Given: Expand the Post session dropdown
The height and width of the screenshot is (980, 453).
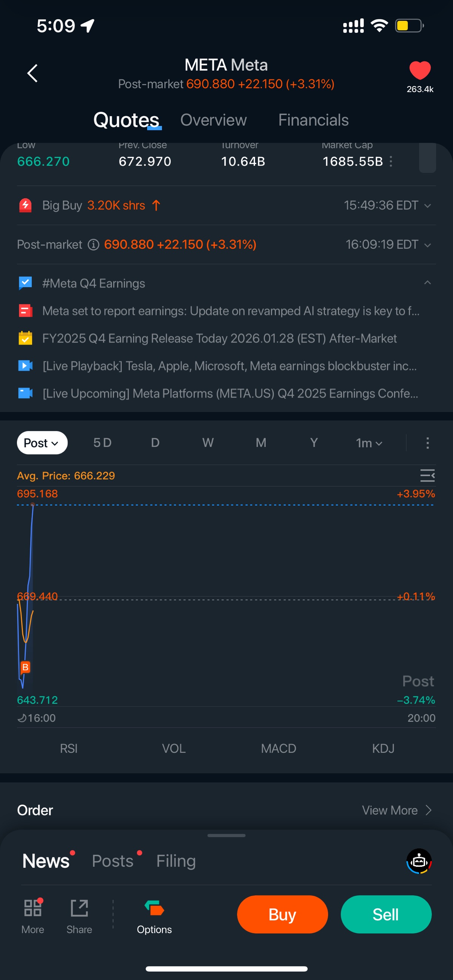Looking at the screenshot, I should pos(42,443).
